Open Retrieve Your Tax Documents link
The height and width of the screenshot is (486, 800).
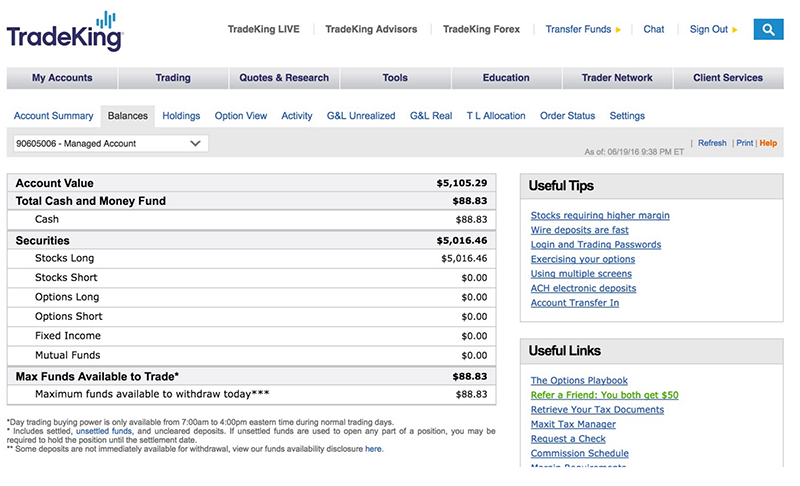coord(597,410)
